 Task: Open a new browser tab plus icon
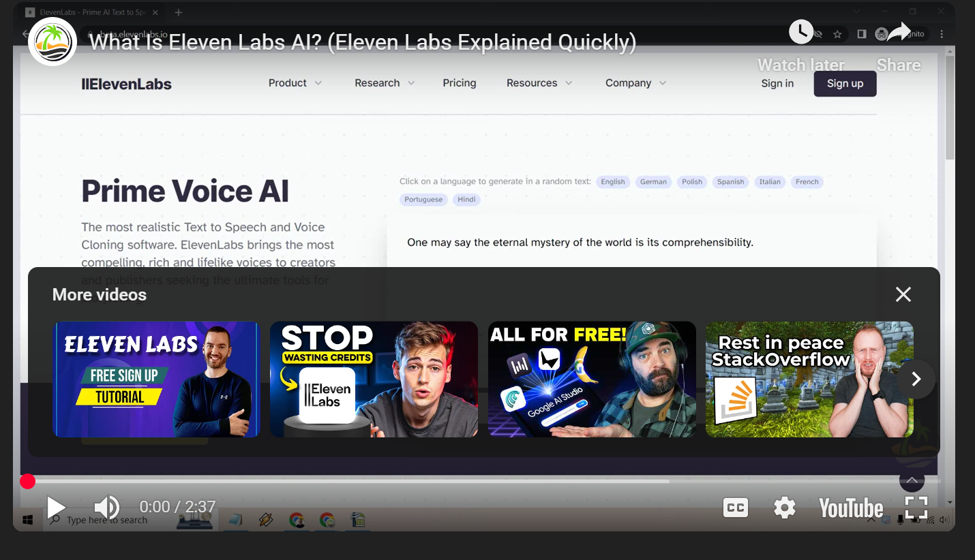(179, 12)
